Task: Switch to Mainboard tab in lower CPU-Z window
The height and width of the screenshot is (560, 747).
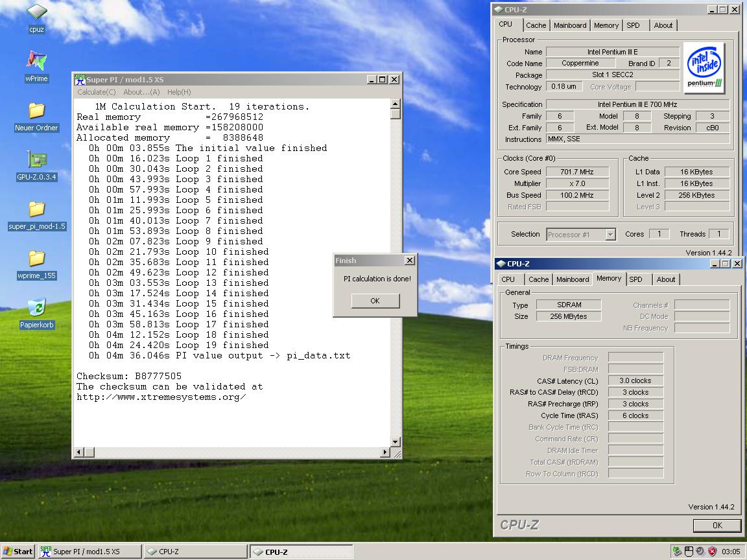Action: click(x=573, y=279)
